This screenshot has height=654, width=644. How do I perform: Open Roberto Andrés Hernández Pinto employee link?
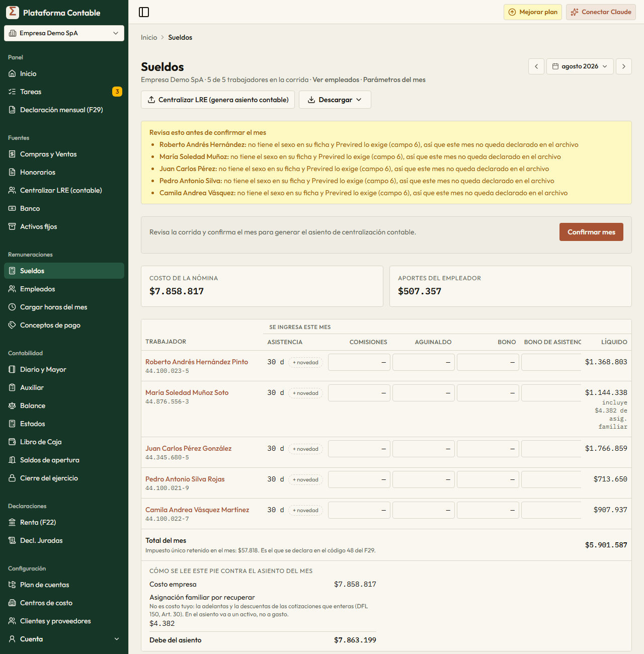pos(197,362)
